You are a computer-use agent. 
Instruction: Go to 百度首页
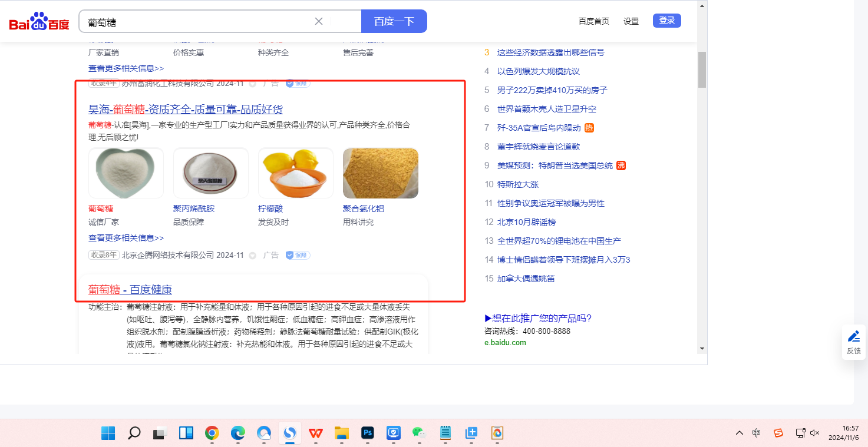[594, 21]
